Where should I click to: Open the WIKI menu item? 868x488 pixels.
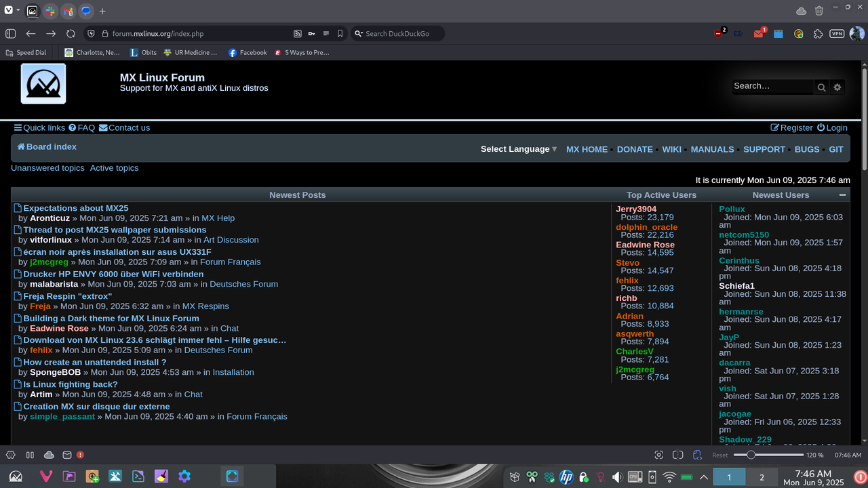tap(672, 149)
